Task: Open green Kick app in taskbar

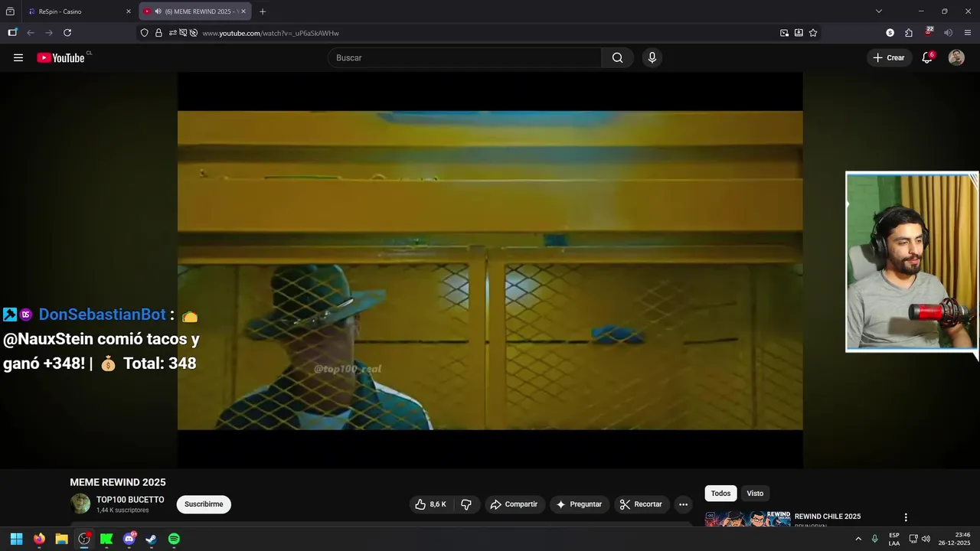Action: pyautogui.click(x=106, y=539)
